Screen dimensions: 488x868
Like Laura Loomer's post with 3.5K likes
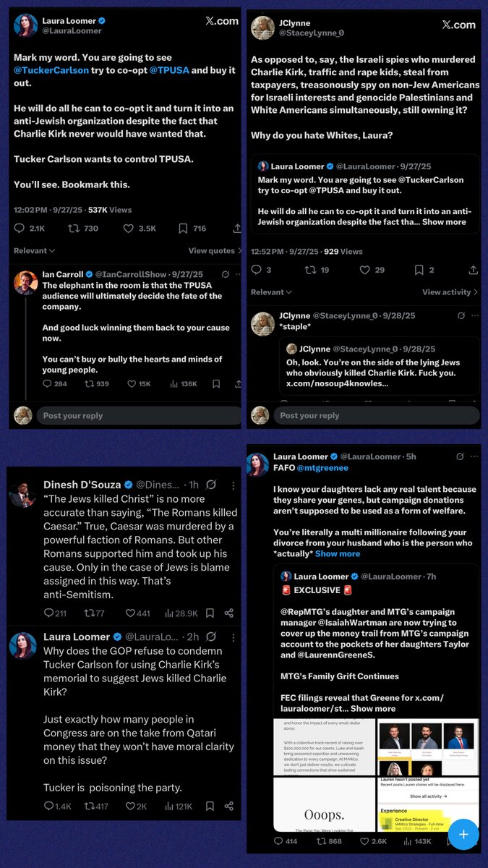tap(128, 229)
